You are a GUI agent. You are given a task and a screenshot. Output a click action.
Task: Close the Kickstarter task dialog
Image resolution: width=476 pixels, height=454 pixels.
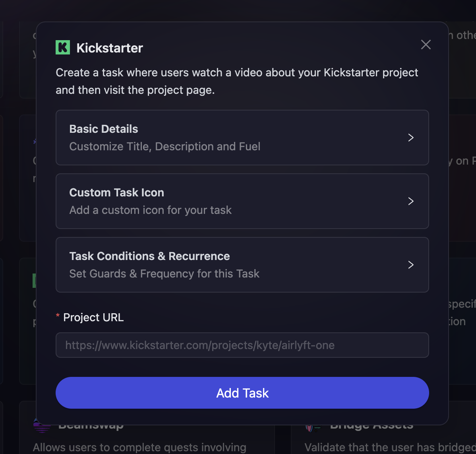(426, 45)
